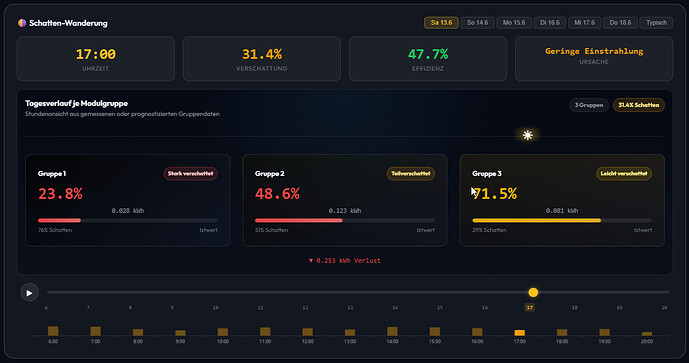Click the Geringe Einstrahlung cause text

[594, 51]
